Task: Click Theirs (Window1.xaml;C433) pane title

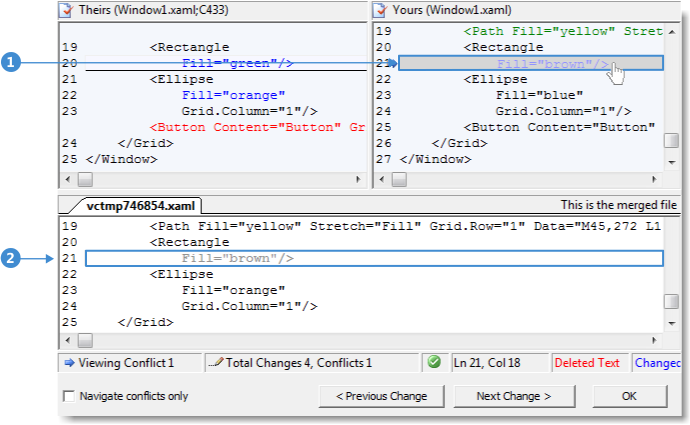Action: tap(154, 10)
